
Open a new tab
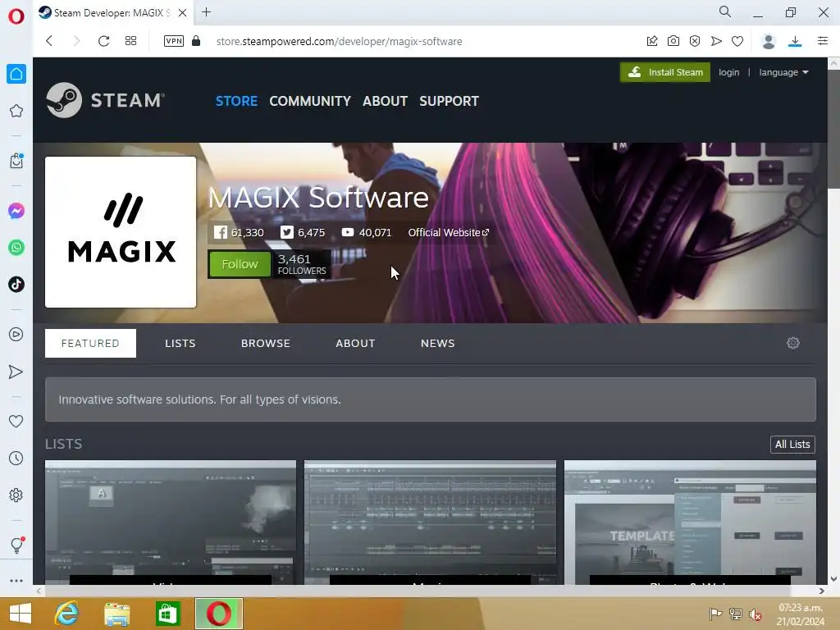206,11
